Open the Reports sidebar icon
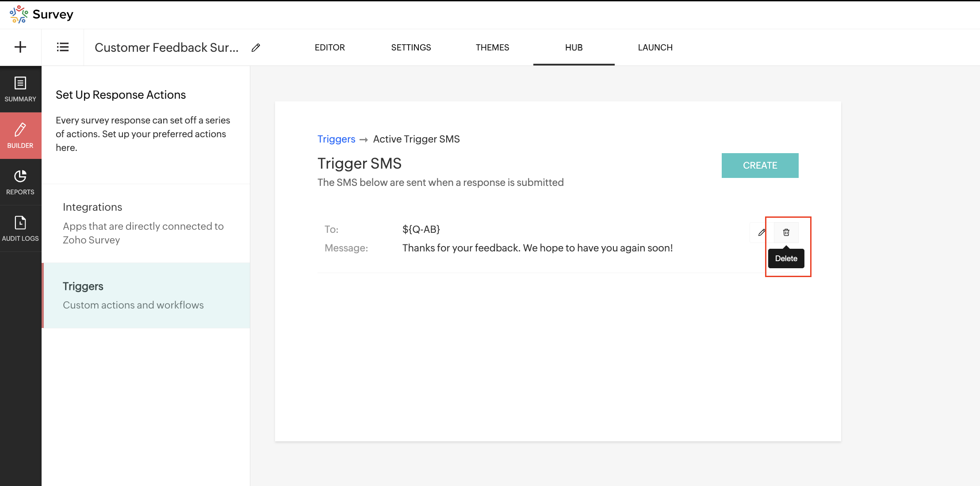Screen dimensions: 980x486 click(20, 182)
